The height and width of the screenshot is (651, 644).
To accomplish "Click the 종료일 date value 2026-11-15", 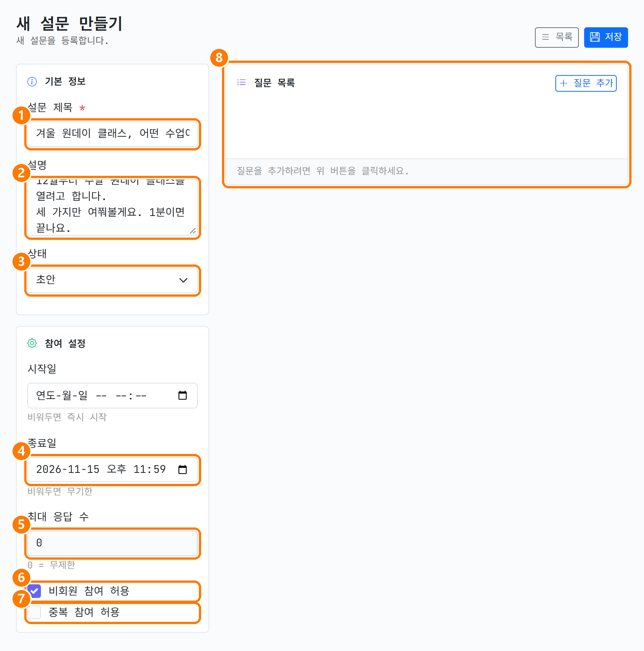I will click(68, 470).
